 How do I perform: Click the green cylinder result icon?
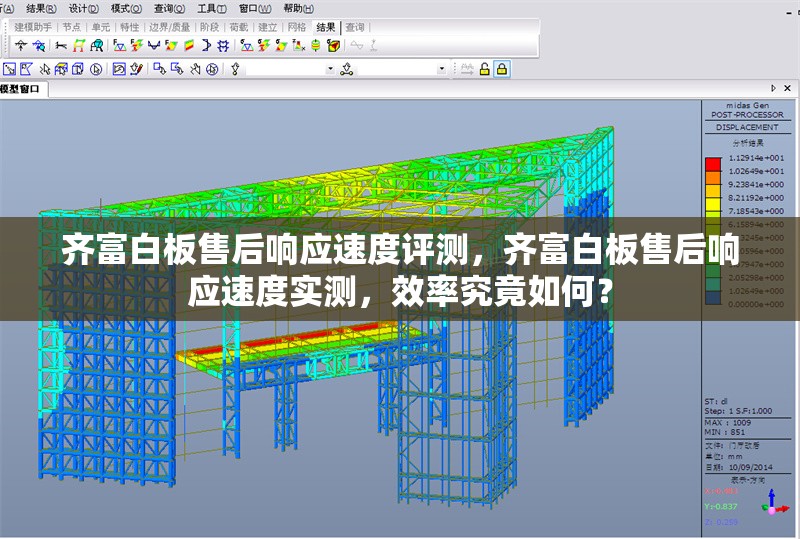tap(315, 46)
